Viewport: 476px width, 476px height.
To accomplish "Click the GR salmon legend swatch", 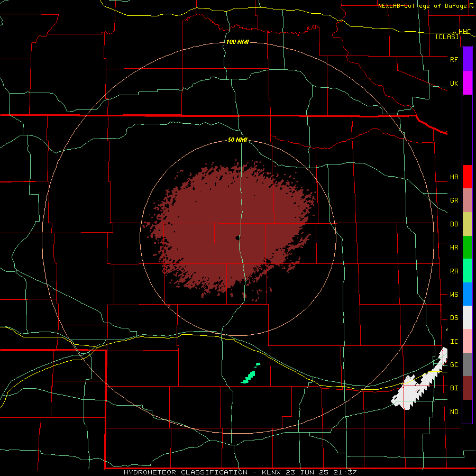I will pos(467,200).
